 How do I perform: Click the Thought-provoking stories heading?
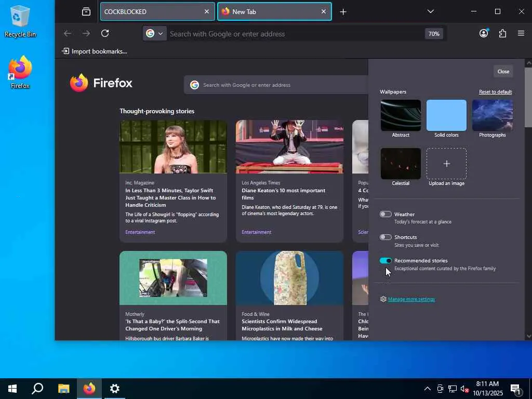coord(157,111)
